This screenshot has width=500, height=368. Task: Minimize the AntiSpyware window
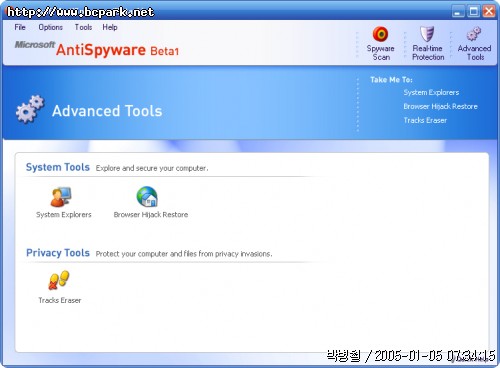pos(458,11)
